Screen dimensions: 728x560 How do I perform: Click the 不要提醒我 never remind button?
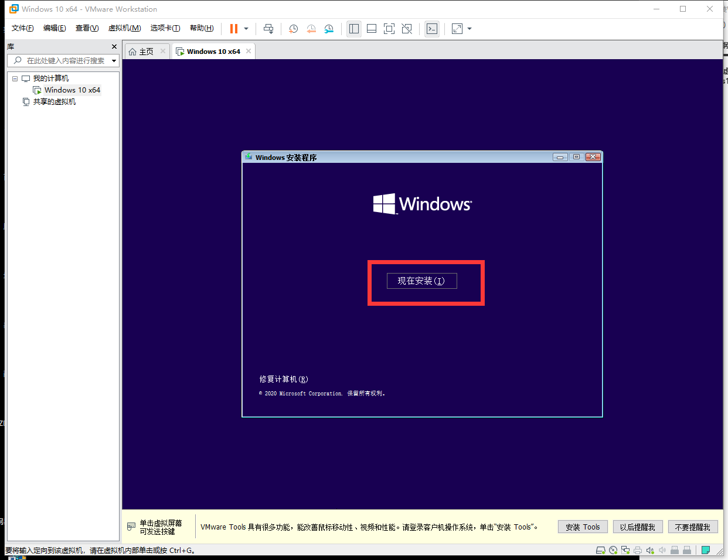click(693, 527)
